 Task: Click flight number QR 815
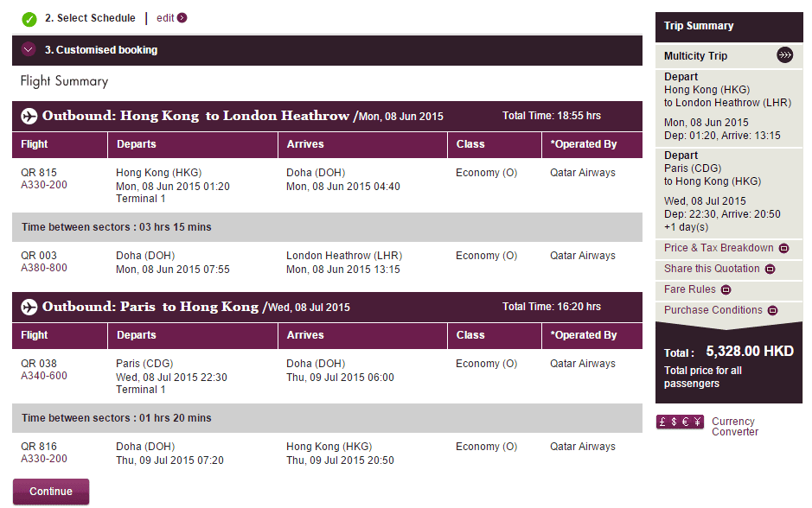39,173
